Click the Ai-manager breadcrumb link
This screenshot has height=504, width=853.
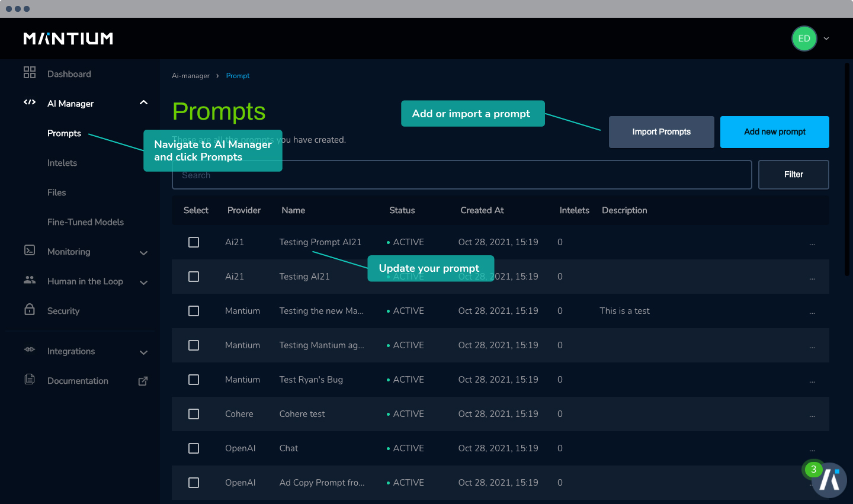coord(191,76)
